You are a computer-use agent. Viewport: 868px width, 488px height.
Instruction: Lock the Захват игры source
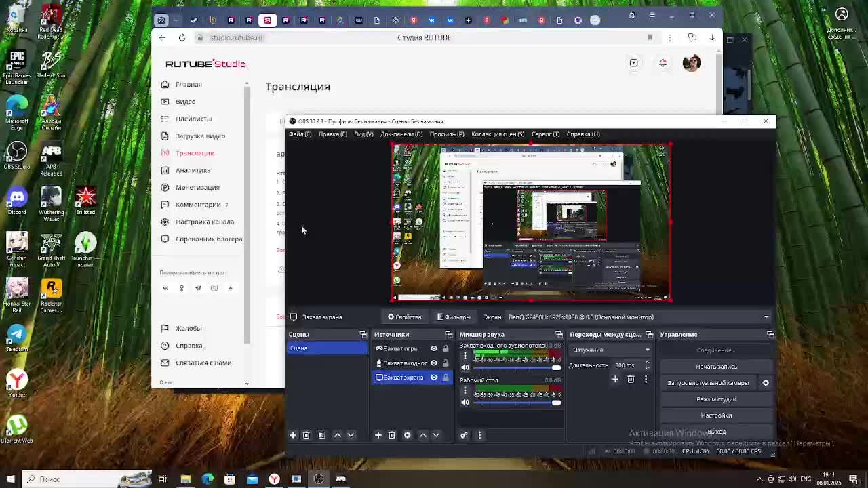point(446,348)
